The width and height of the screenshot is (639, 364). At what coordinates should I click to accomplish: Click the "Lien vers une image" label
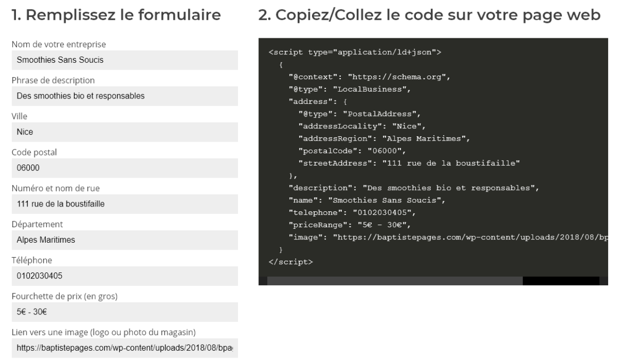[x=104, y=333]
